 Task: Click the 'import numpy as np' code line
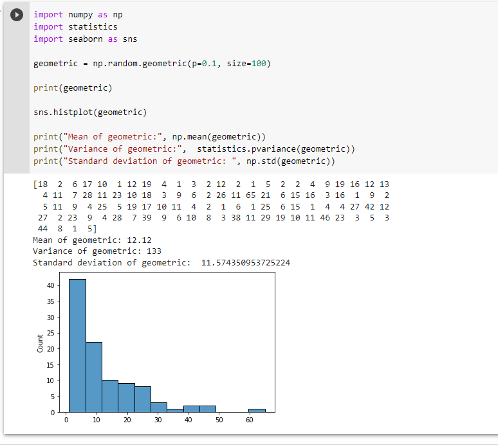click(78, 15)
